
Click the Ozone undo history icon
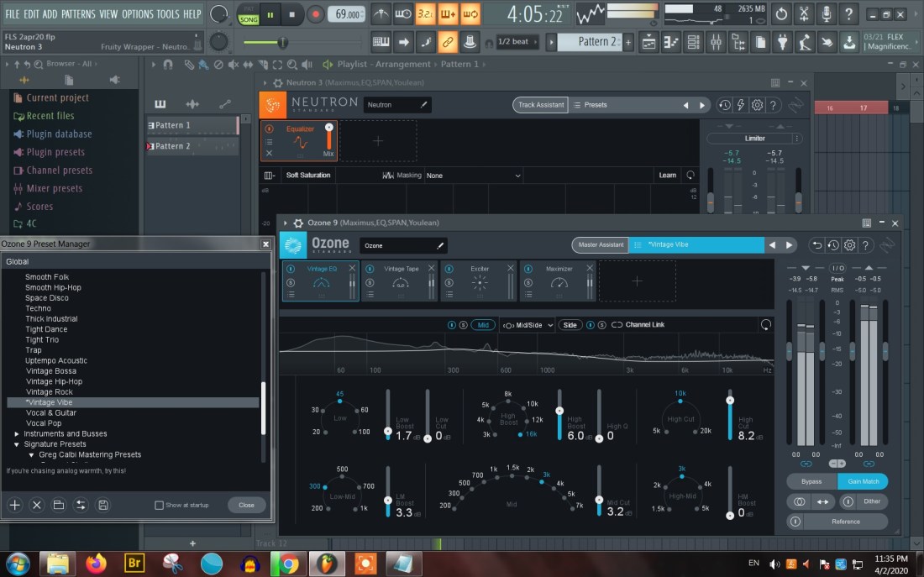click(x=832, y=245)
